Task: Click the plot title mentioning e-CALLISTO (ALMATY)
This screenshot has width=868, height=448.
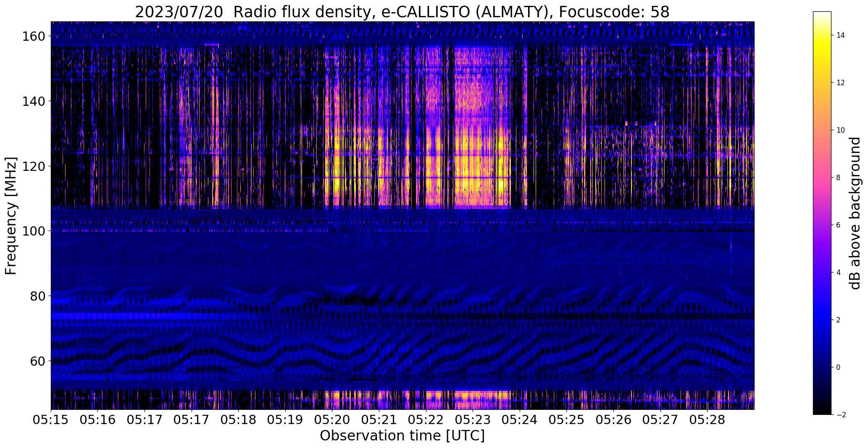Action: [402, 12]
